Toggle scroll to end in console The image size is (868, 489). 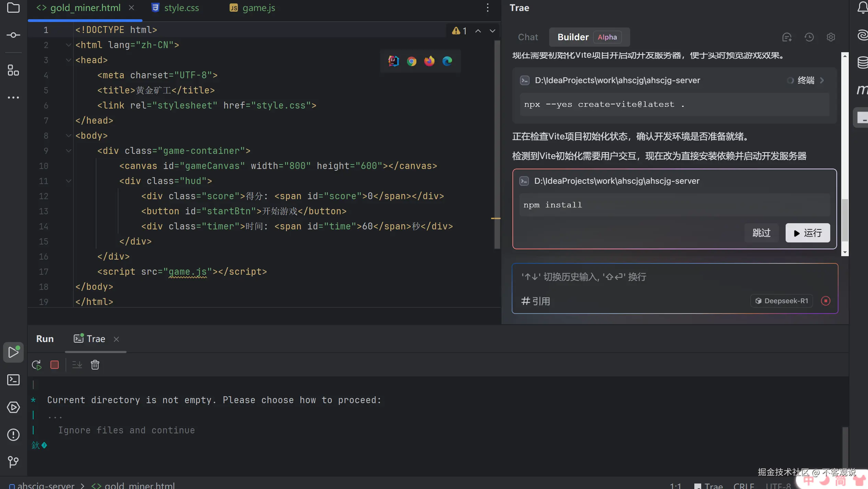click(x=77, y=365)
